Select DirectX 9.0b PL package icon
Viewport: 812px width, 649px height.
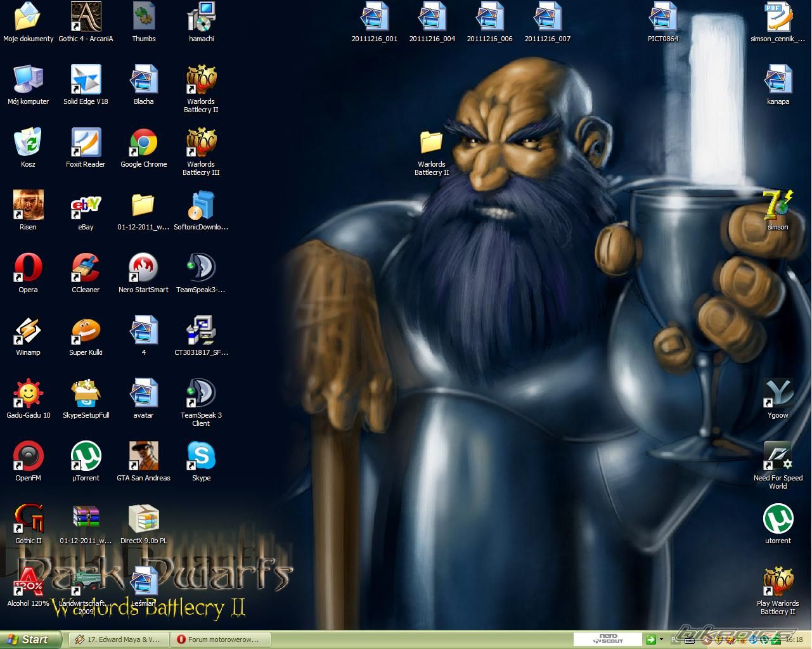point(144,519)
